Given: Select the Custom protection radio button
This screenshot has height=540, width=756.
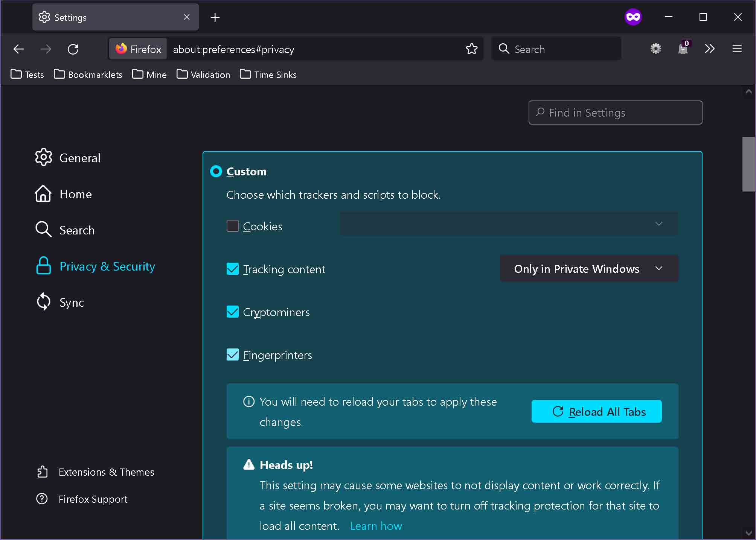Looking at the screenshot, I should point(216,172).
